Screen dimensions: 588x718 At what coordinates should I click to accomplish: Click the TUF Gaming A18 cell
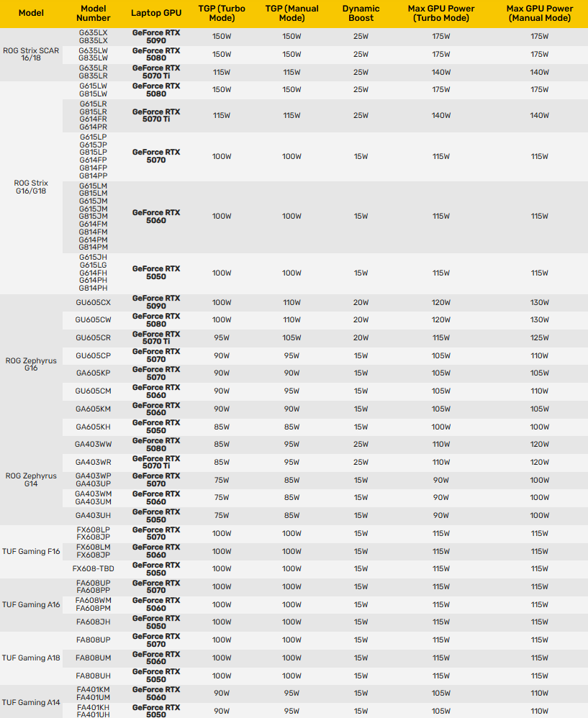31,658
